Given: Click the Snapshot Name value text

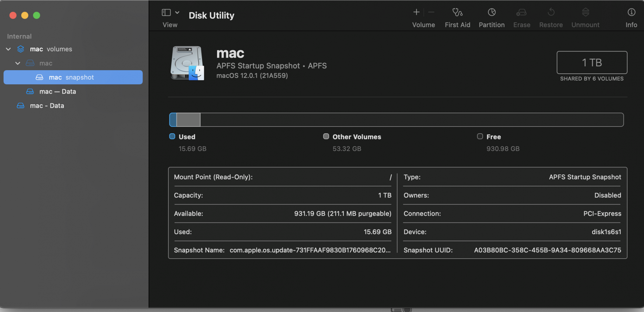Looking at the screenshot, I should [x=310, y=250].
